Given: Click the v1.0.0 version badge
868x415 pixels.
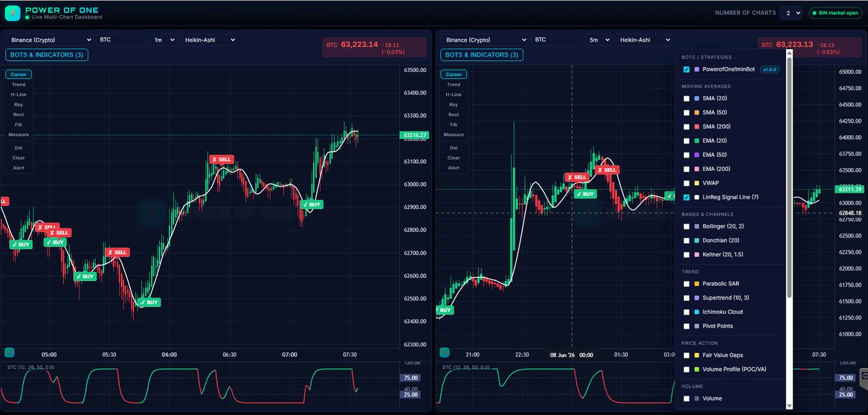Looking at the screenshot, I should (769, 69).
